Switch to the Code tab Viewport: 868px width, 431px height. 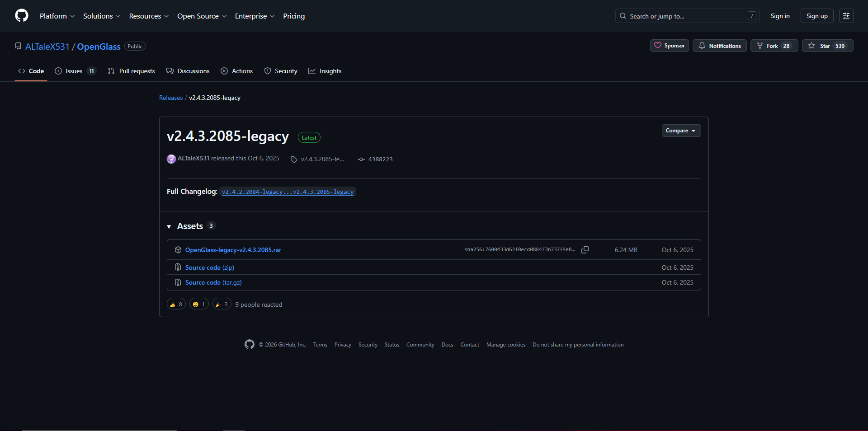31,71
